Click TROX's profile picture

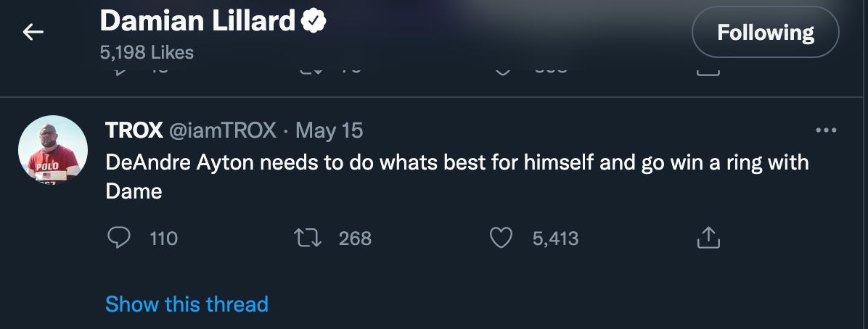pos(52,150)
